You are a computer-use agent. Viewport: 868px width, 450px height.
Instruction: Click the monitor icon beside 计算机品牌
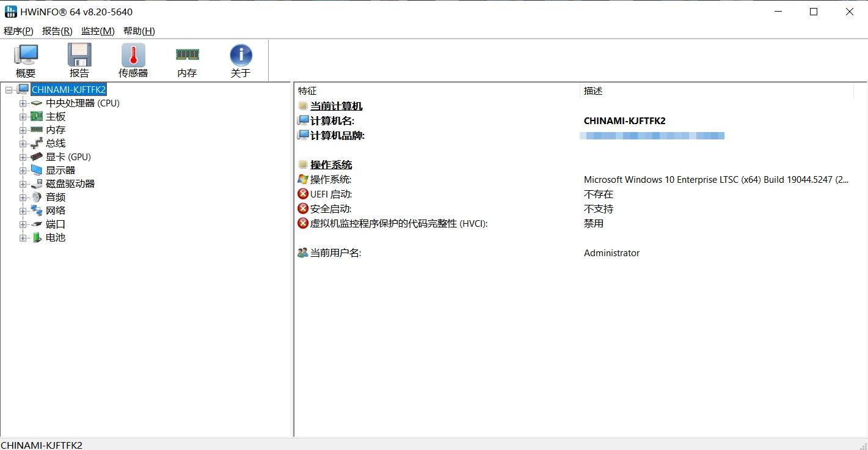[x=303, y=136]
